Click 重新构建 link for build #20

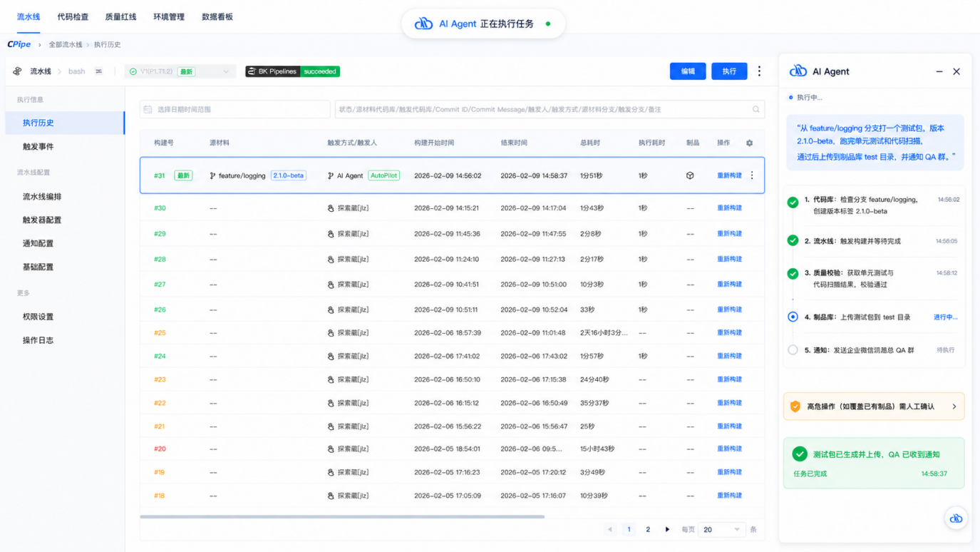click(729, 449)
